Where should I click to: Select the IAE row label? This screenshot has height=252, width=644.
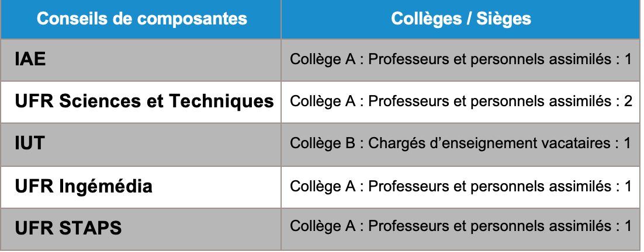coord(30,60)
